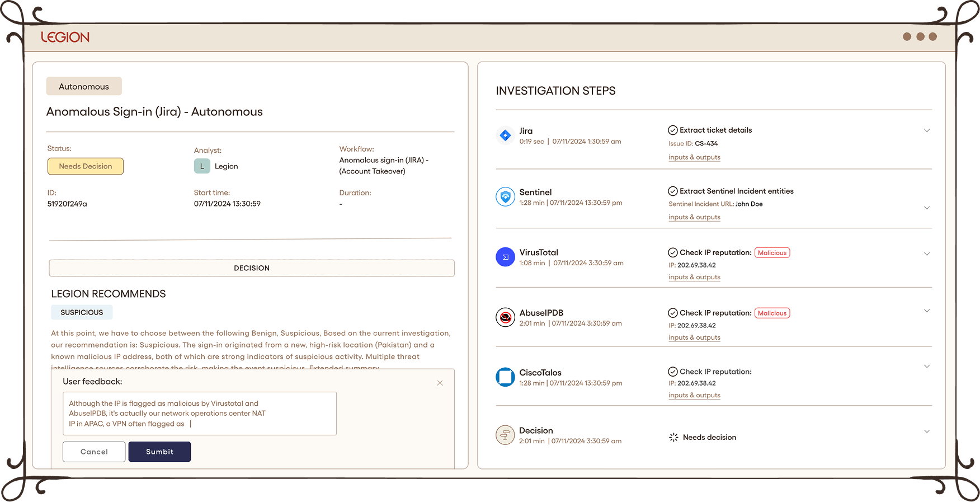This screenshot has height=502, width=980.
Task: Click checkmark beside AbuseIPDB Check IP reputation
Action: pos(673,313)
